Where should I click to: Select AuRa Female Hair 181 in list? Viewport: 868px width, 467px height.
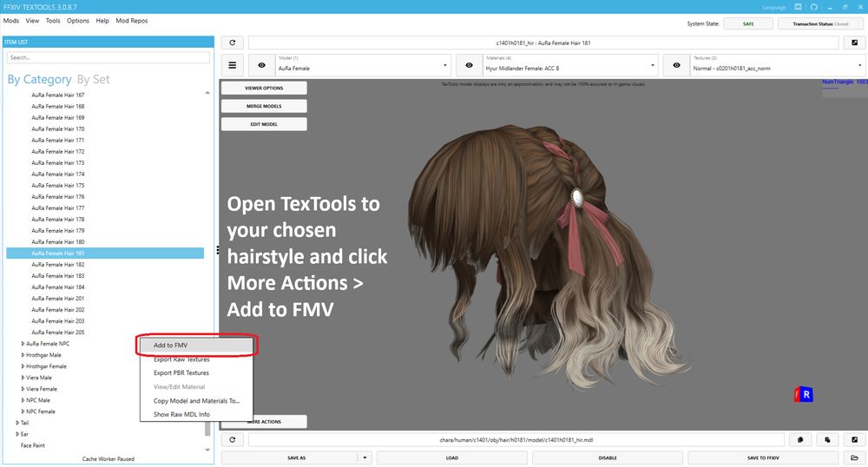pos(105,253)
